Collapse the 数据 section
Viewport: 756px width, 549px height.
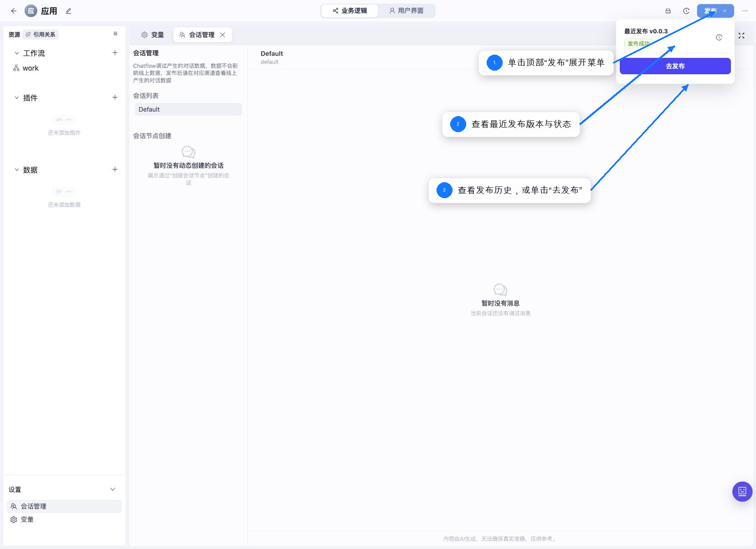coord(17,170)
